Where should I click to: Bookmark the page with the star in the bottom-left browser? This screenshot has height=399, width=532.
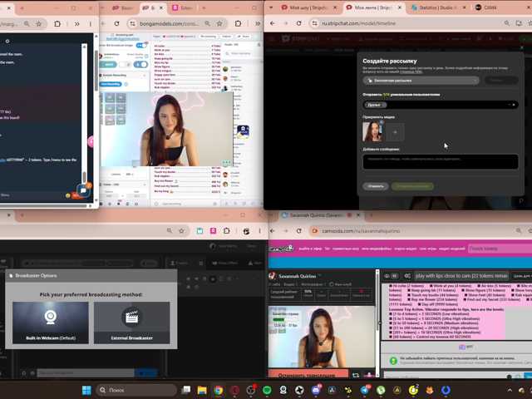181,231
